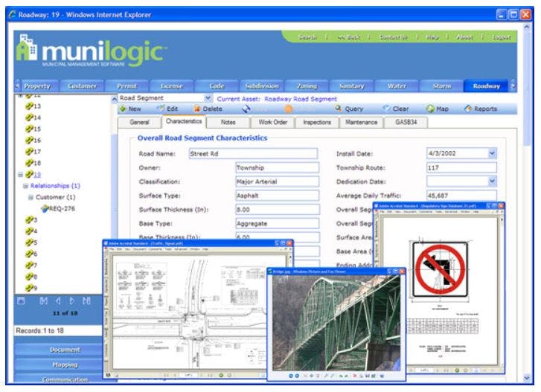Click the square icon left of the record navigation arrows
The height and width of the screenshot is (392, 541).
(x=21, y=301)
